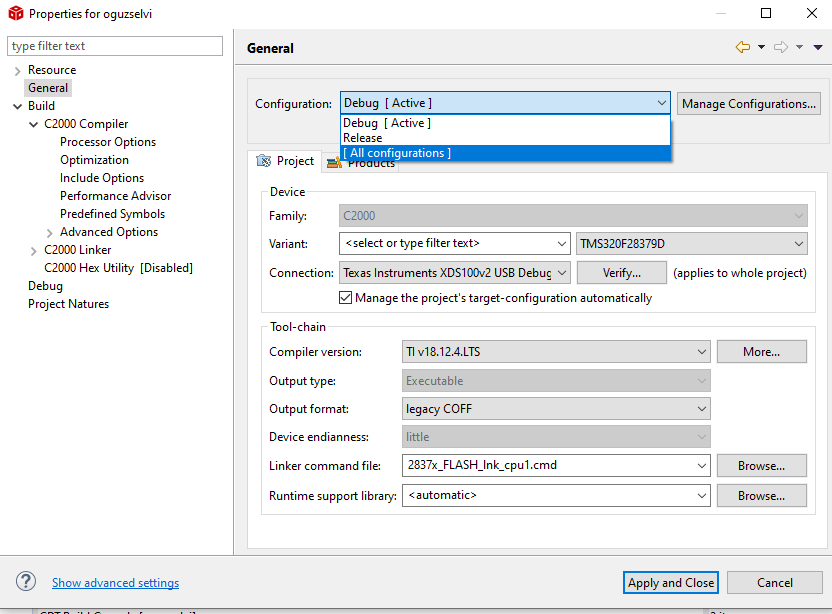Viewport: 832px width, 614px height.
Task: Open the Connection dropdown
Action: [x=561, y=272]
